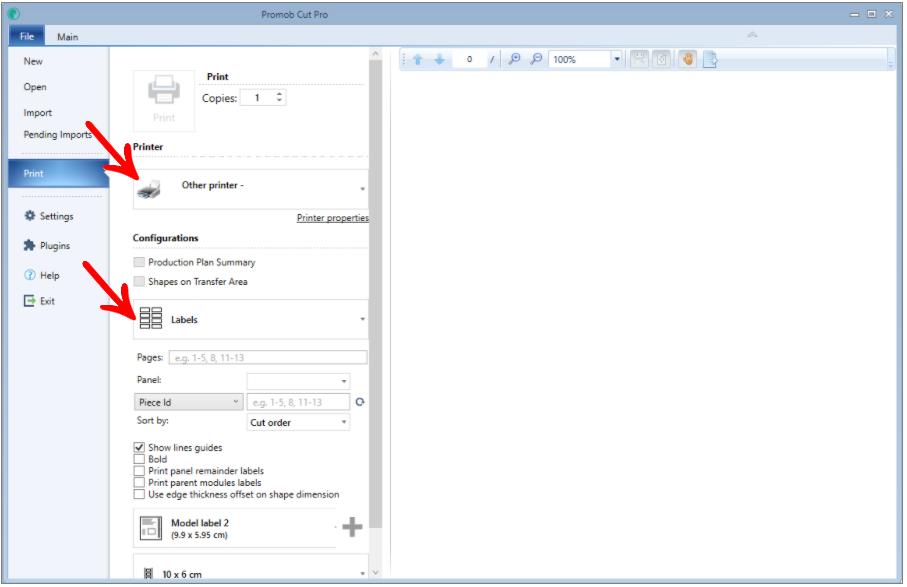The image size is (907, 587).
Task: Click the scrollbar down arrow
Action: [x=375, y=572]
